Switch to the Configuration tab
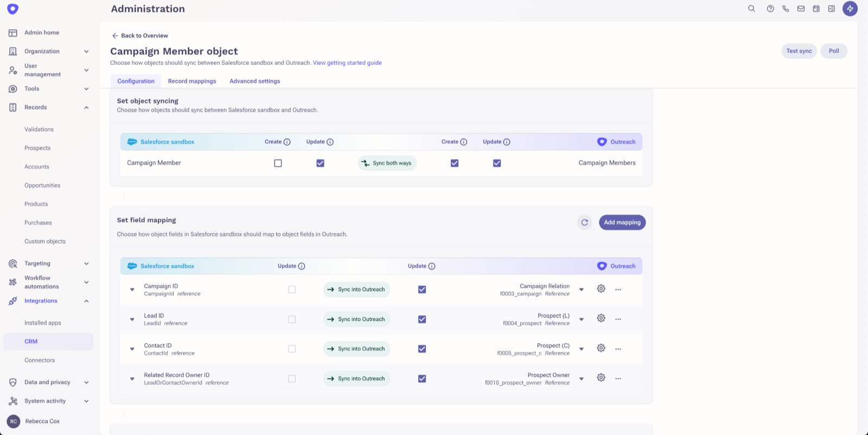This screenshot has height=435, width=868. click(x=136, y=81)
